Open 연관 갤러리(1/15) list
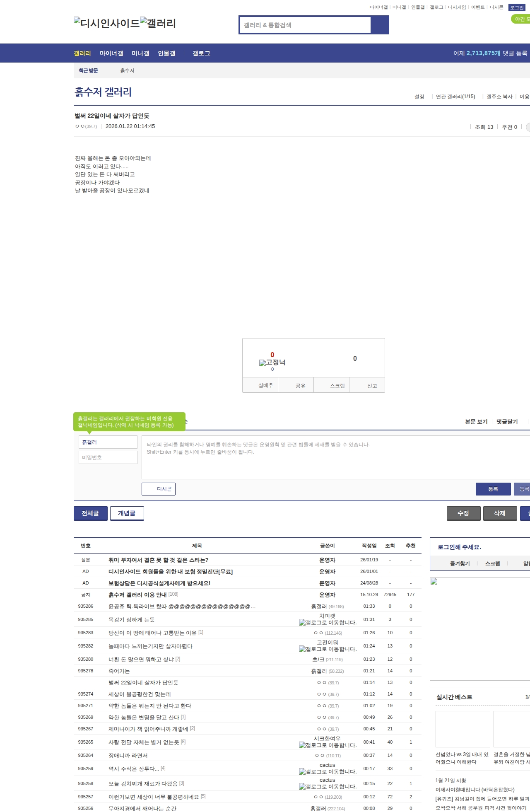The width and height of the screenshot is (530, 812). click(455, 97)
